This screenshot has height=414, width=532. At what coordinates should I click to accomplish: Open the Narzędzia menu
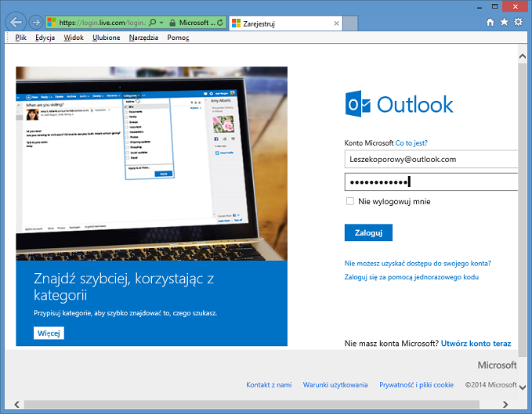pyautogui.click(x=143, y=38)
